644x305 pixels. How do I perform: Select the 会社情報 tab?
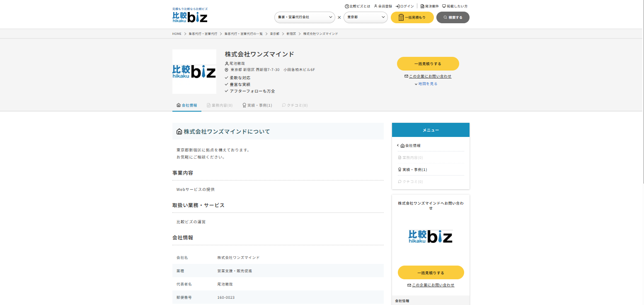(187, 105)
